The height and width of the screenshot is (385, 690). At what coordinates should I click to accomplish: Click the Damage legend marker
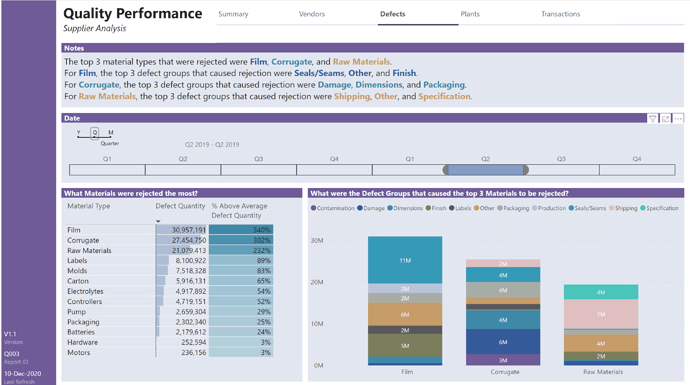(360, 208)
